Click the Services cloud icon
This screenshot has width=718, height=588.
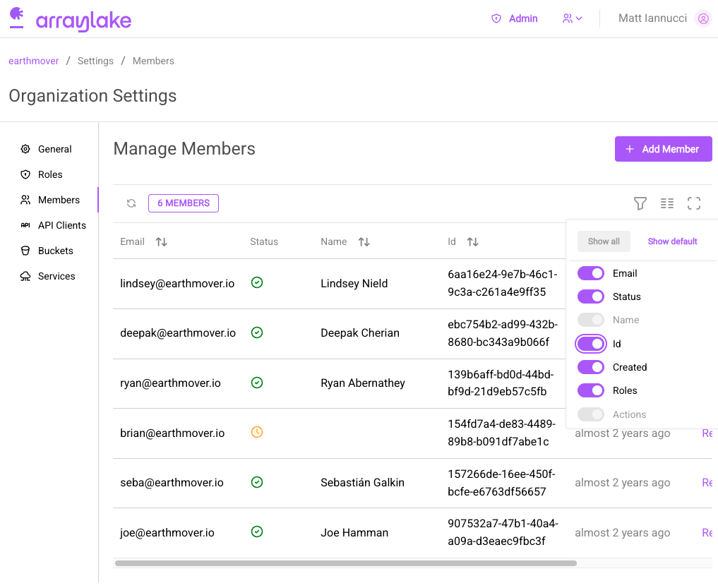pyautogui.click(x=25, y=276)
